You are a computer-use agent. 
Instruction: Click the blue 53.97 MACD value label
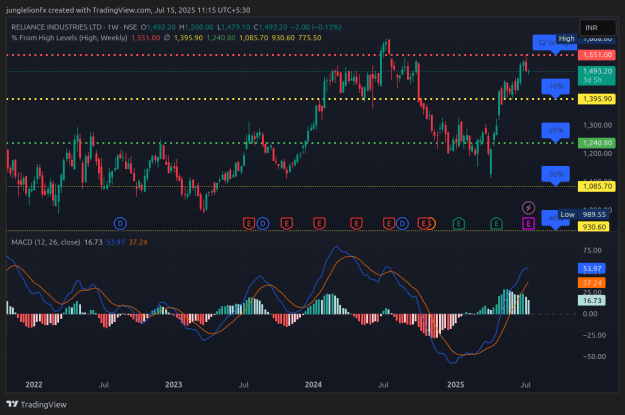592,268
